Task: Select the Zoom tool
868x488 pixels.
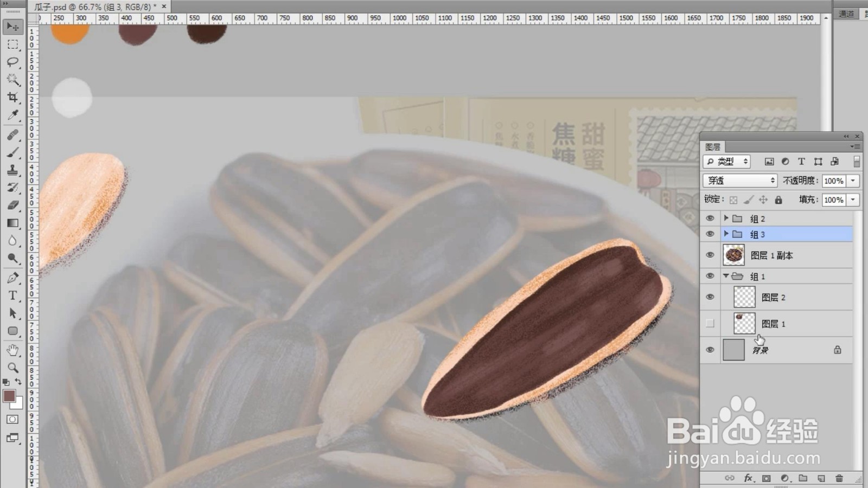Action: tap(12, 368)
